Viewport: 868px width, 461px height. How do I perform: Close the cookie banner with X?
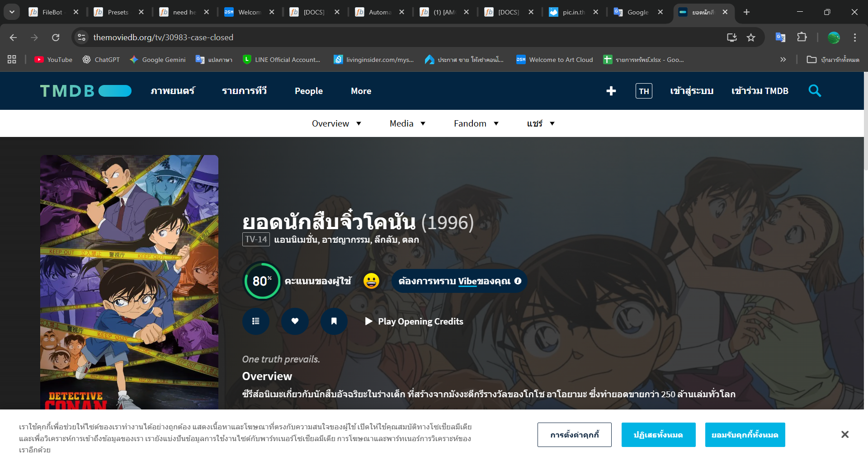pyautogui.click(x=844, y=434)
